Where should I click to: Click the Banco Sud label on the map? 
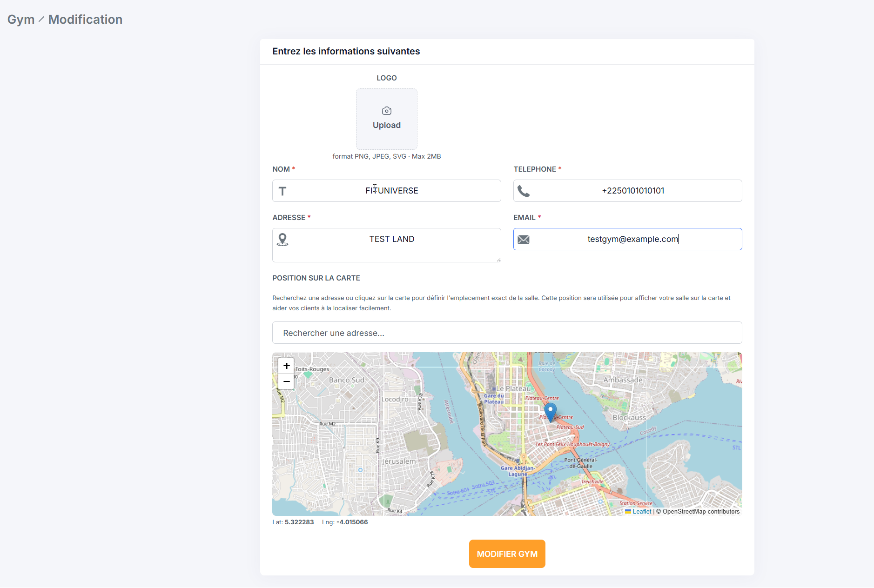coord(347,380)
